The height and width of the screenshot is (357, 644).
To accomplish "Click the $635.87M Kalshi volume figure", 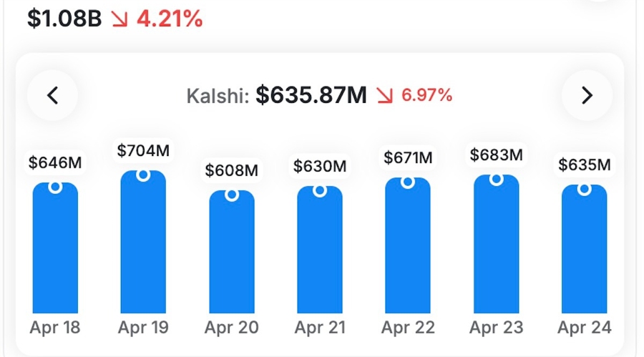I will [311, 95].
